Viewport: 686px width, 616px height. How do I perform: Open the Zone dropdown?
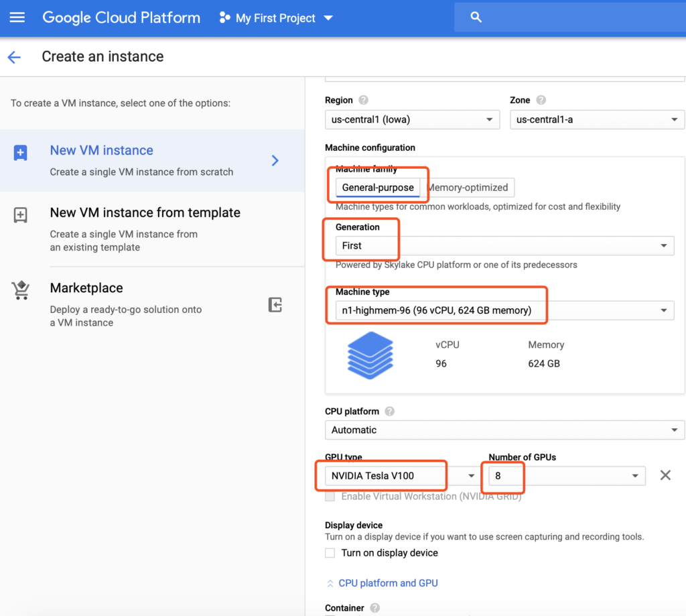597,119
